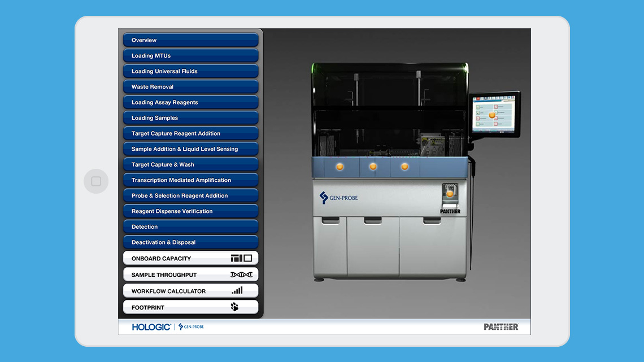Tap the orange hotspot above PANTHER label
Viewport: 644px width, 362px height.
click(x=450, y=194)
